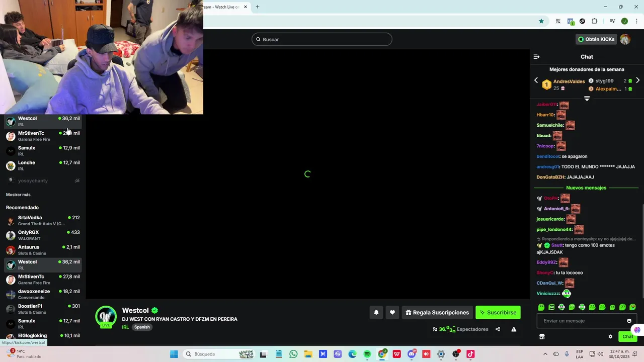This screenshot has height=362, width=644.
Task: Open OnlyRGX recommended channel
Action: pos(43,235)
